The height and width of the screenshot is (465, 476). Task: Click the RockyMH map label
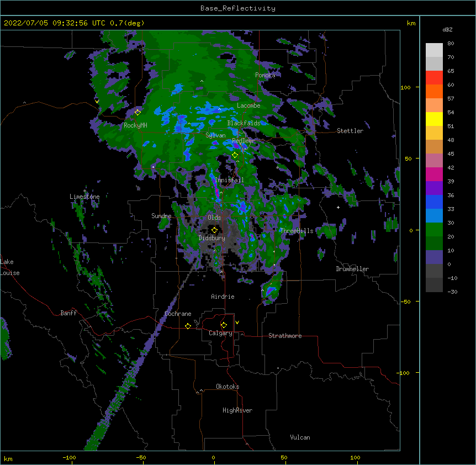pos(135,125)
